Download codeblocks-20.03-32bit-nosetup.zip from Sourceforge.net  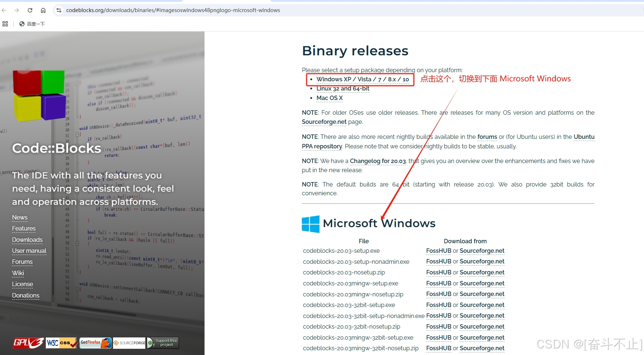pos(482,327)
